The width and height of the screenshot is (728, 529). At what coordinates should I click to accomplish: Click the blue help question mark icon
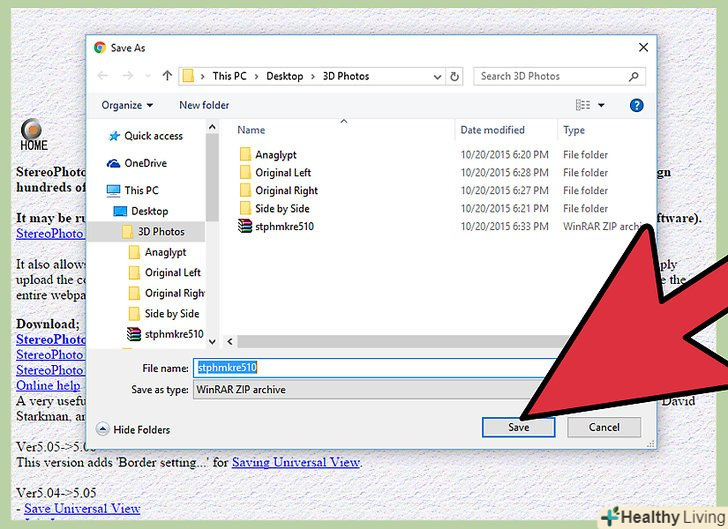tap(636, 105)
